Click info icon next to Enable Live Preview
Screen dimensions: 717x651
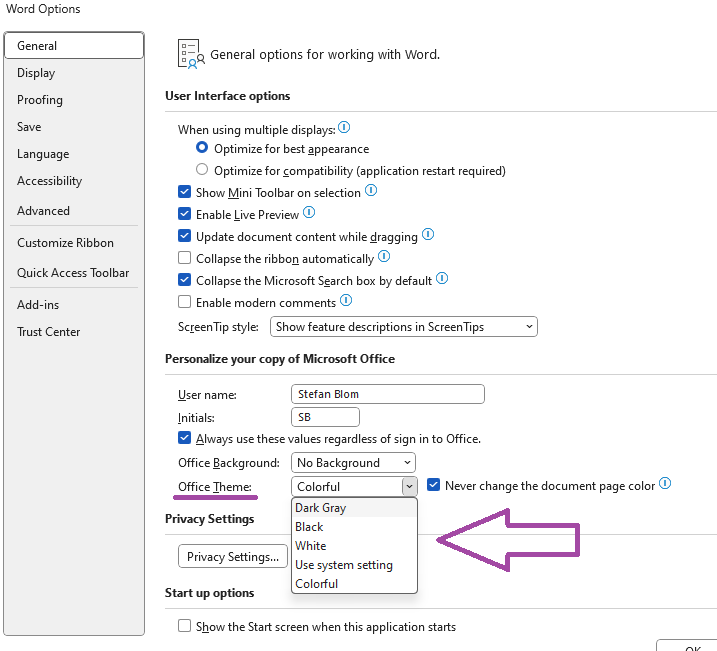[x=309, y=212]
